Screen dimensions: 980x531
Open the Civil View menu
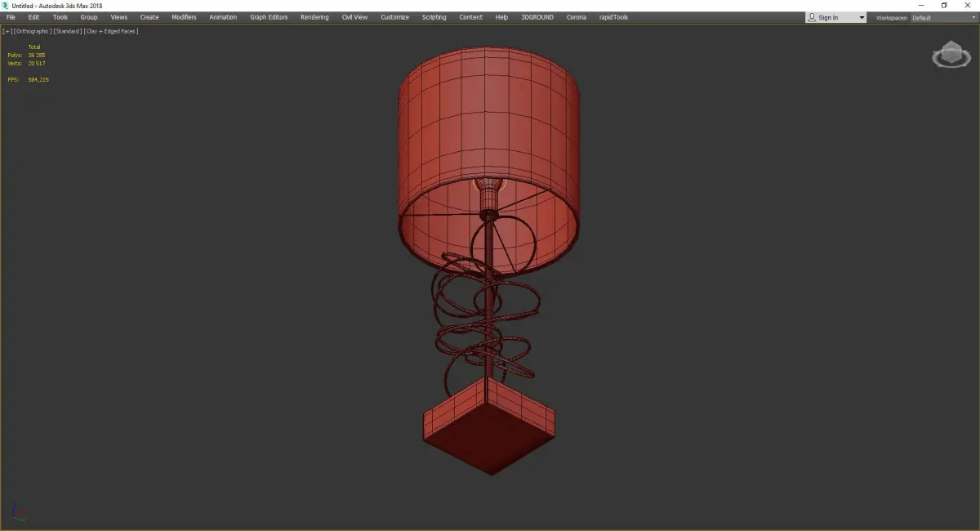354,17
